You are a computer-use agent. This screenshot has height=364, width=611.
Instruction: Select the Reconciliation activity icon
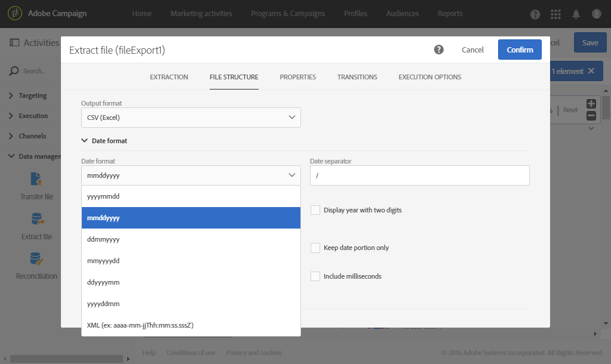(x=36, y=259)
